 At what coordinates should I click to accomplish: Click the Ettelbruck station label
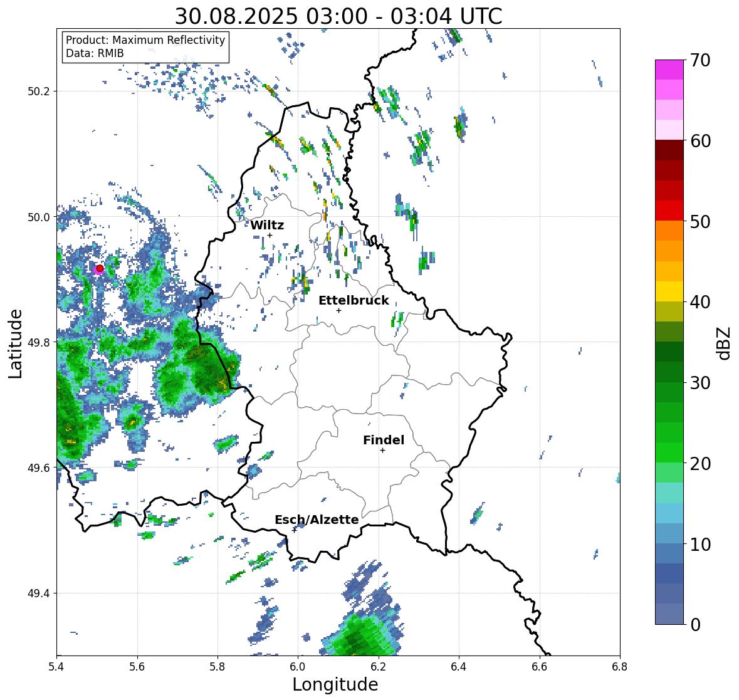coord(354,300)
